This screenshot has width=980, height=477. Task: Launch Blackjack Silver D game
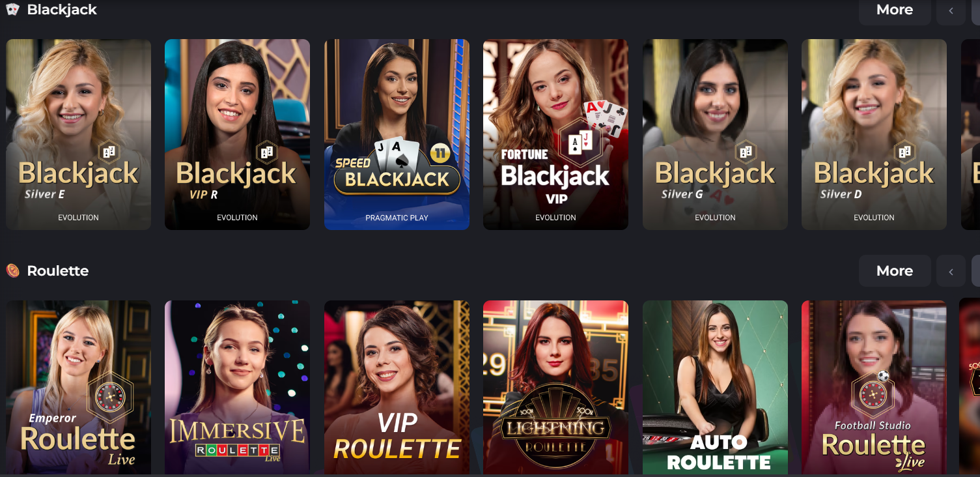coord(874,134)
